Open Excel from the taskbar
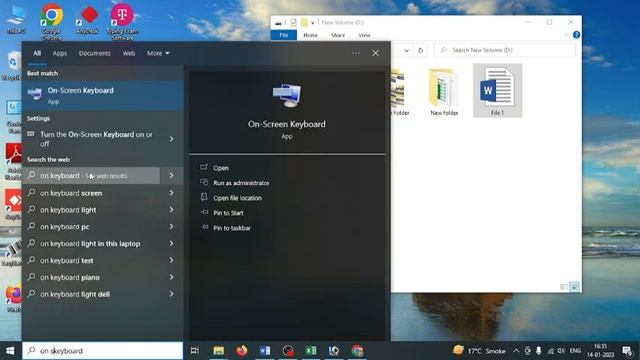Screen dimensions: 640x360 (x=311, y=351)
